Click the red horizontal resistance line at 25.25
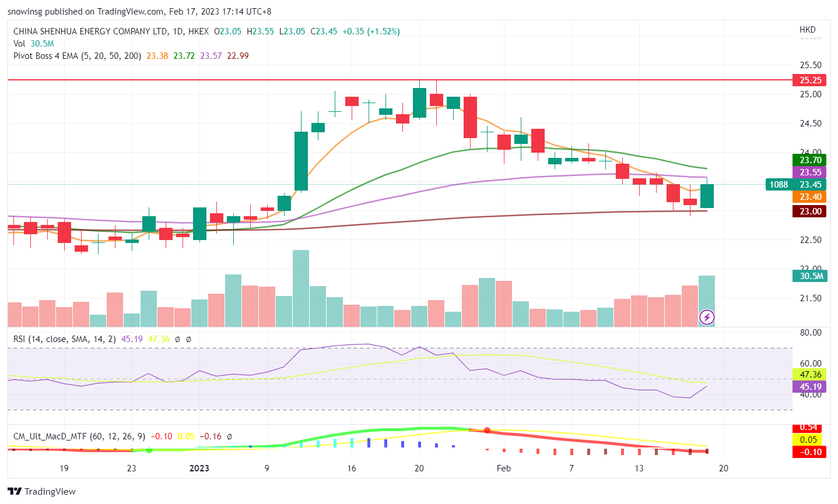Screen dimensions: 838x504 (x=400, y=80)
